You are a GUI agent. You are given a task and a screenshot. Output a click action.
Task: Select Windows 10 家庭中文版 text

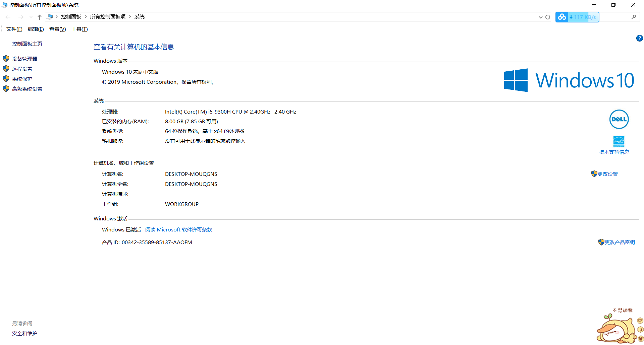[130, 72]
